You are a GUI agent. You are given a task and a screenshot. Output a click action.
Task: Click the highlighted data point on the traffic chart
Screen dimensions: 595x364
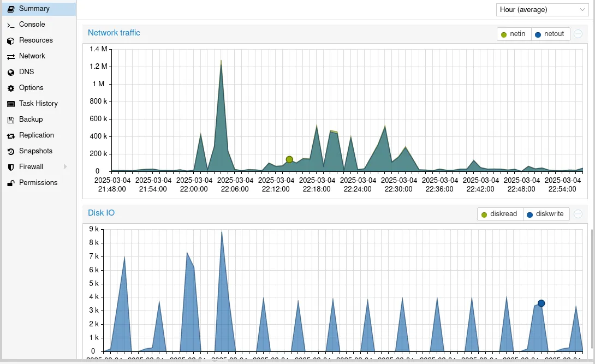click(x=289, y=159)
